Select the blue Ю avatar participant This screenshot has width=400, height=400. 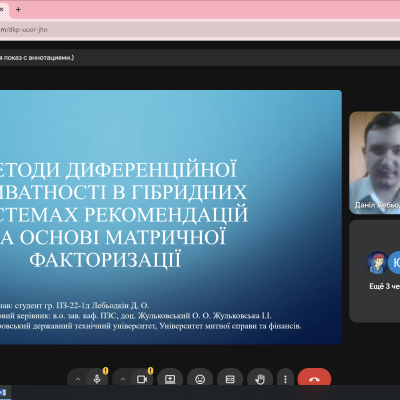click(x=395, y=262)
